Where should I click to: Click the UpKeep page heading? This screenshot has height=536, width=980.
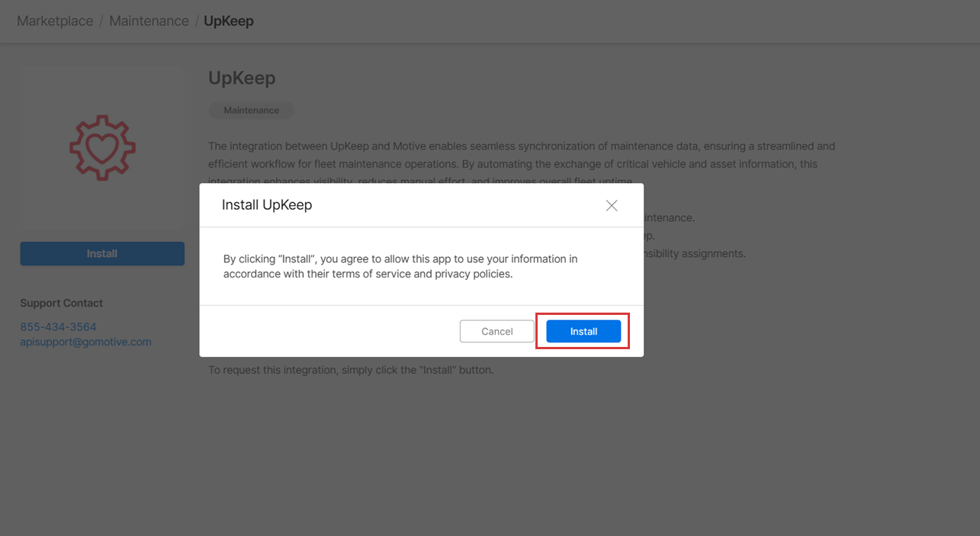pos(242,78)
